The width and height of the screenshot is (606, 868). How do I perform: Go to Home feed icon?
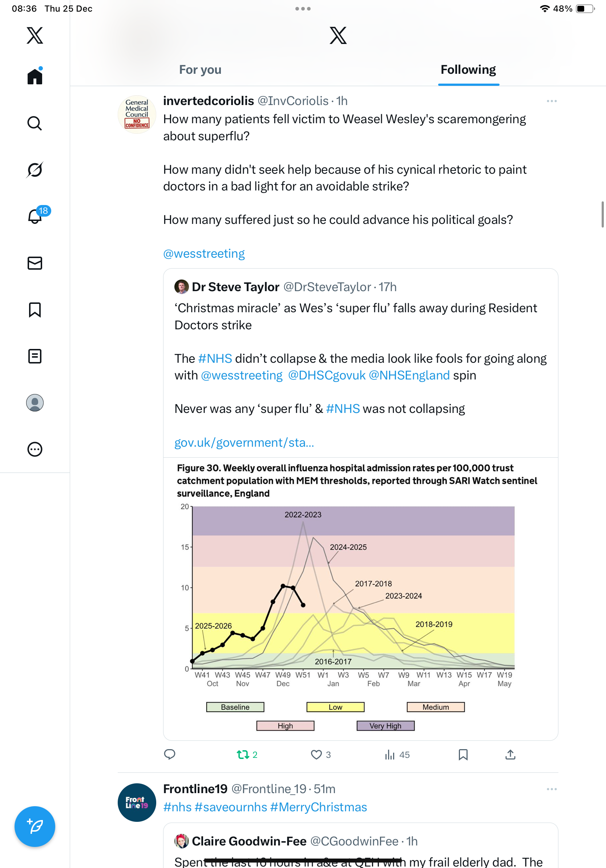(35, 77)
